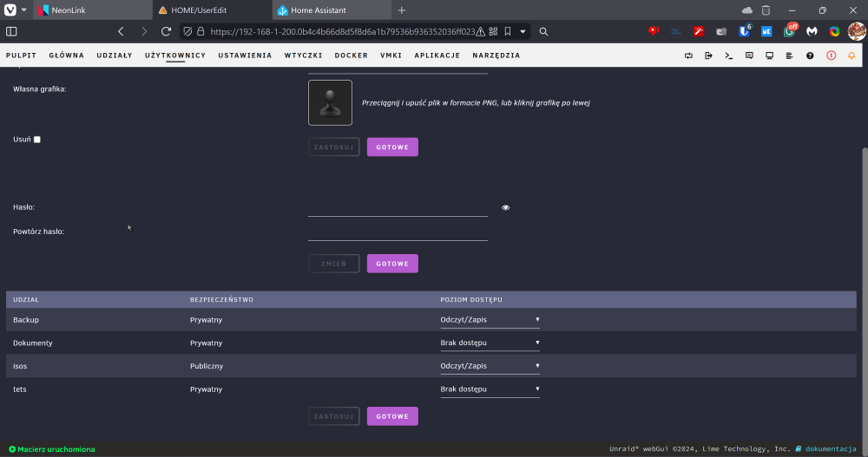Click the content blocker shield icon
The width and height of the screenshot is (868, 457).
click(x=187, y=31)
